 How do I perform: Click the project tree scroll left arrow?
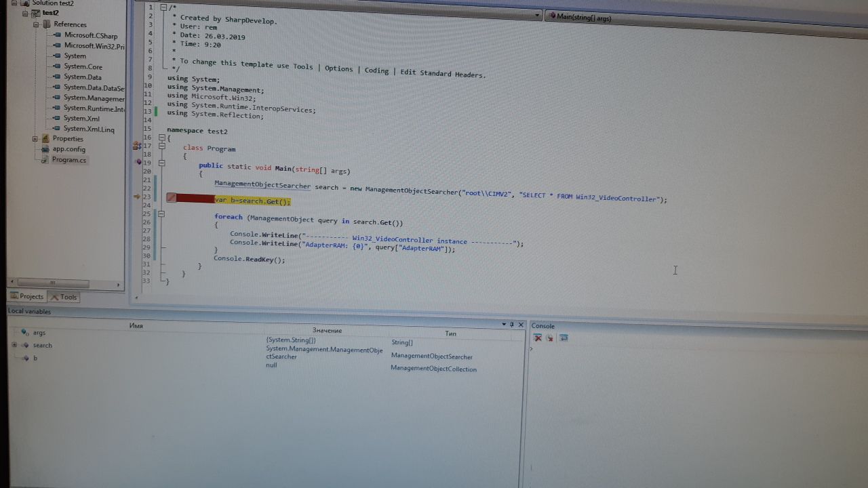[x=12, y=283]
